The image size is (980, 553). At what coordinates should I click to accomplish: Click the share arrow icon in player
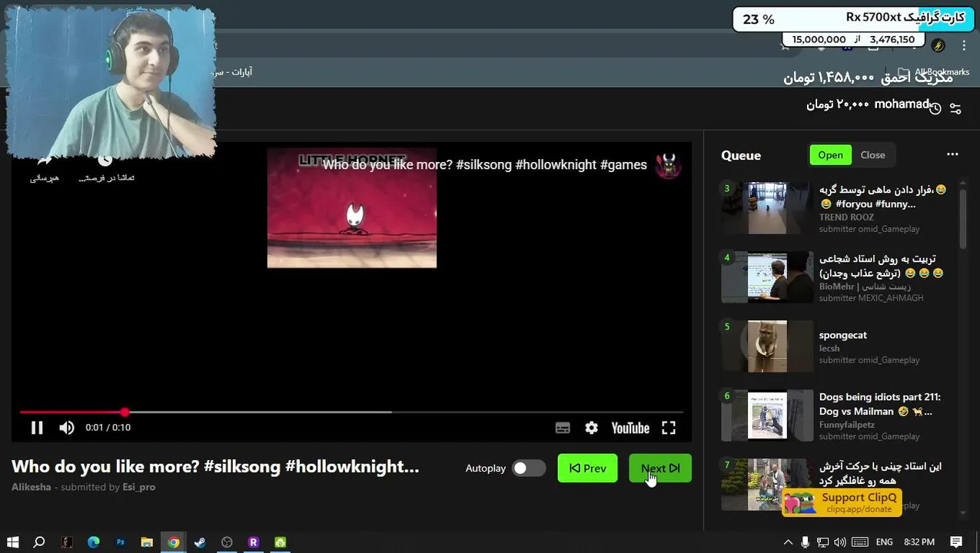(45, 161)
